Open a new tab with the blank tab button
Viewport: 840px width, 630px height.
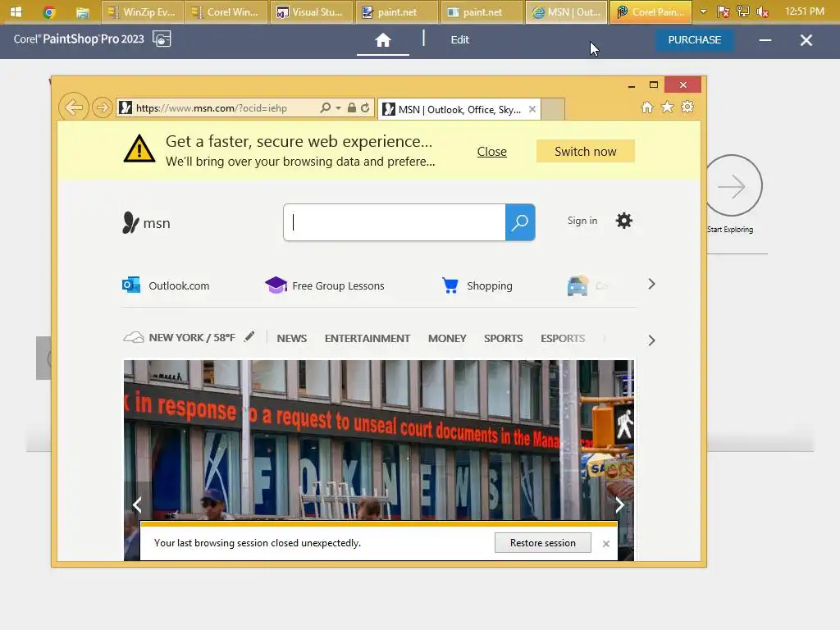[x=553, y=109]
